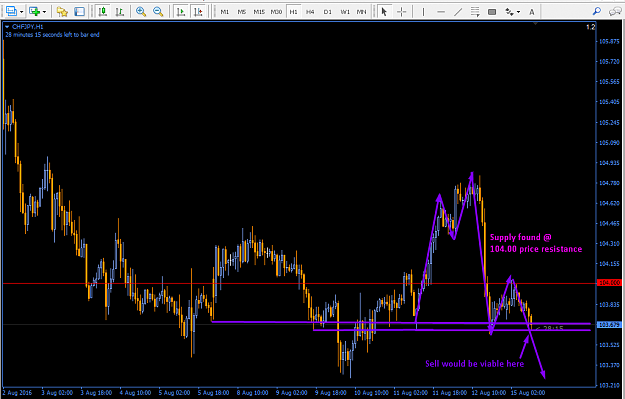The width and height of the screenshot is (625, 399).
Task: Click the 2 Aug 2016 date label
Action: (x=17, y=393)
